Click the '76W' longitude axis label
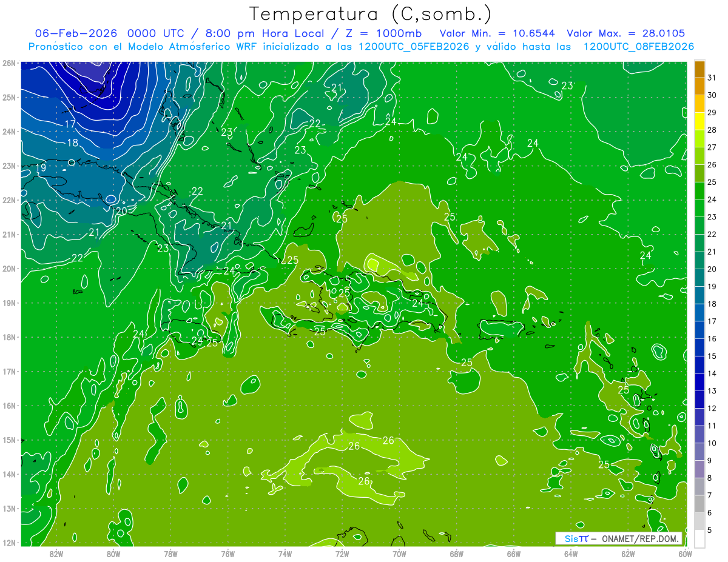 click(x=227, y=554)
